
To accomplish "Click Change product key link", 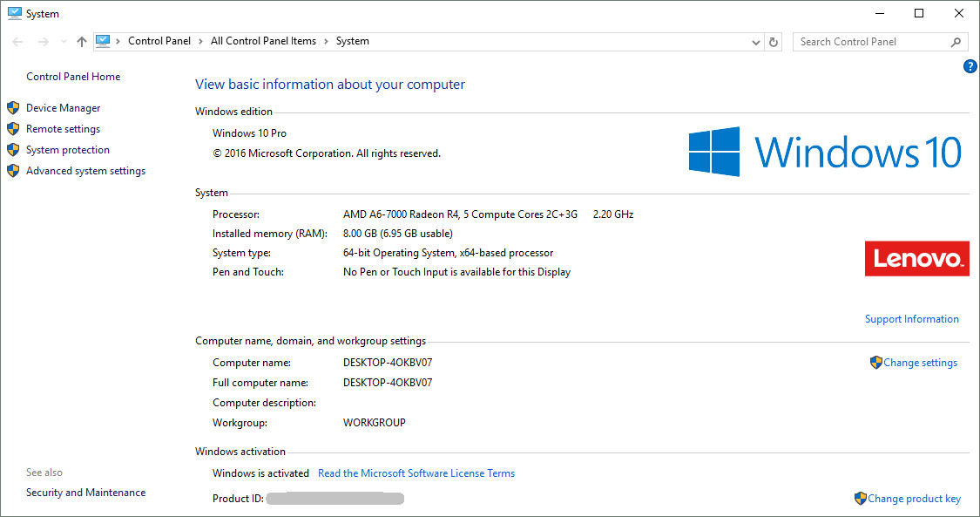I will (x=914, y=498).
